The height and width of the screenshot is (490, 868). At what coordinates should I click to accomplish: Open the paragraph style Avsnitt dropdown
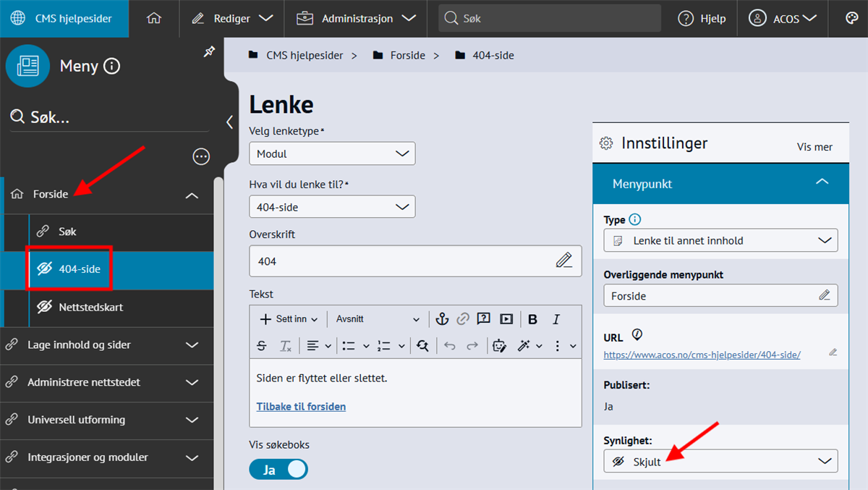(x=377, y=319)
